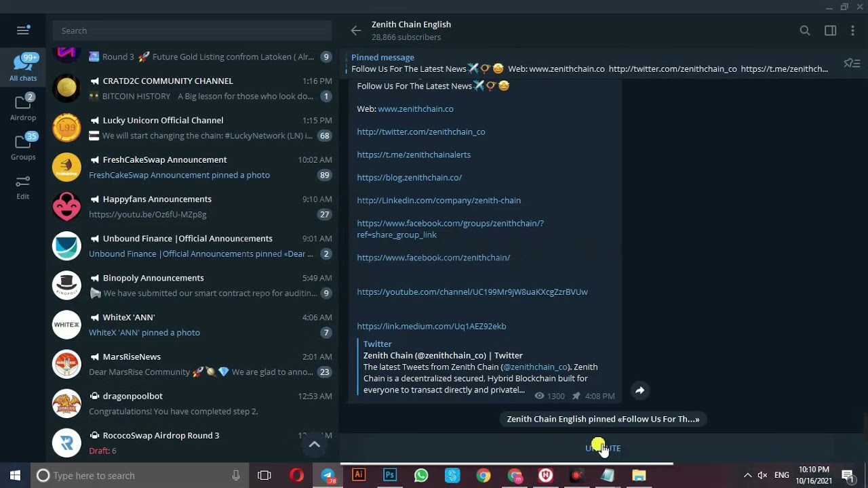Open Linkedin.com/company/zenith-chain link
The image size is (868, 488).
click(x=439, y=201)
